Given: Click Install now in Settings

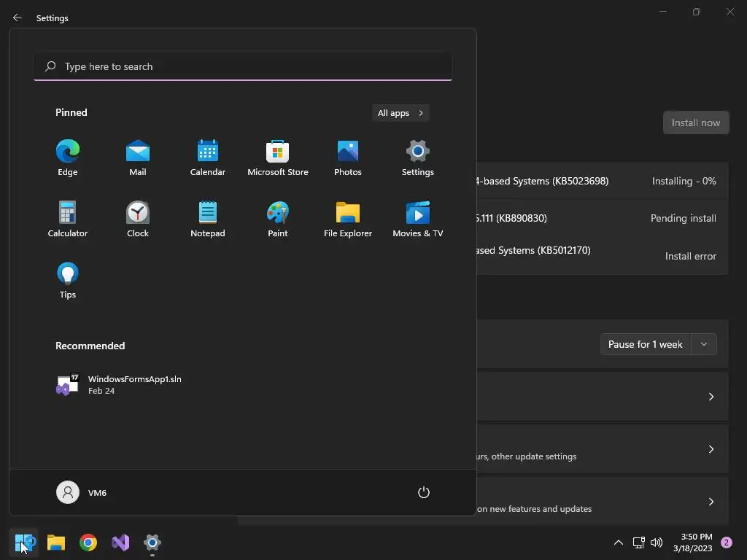Looking at the screenshot, I should pyautogui.click(x=696, y=122).
